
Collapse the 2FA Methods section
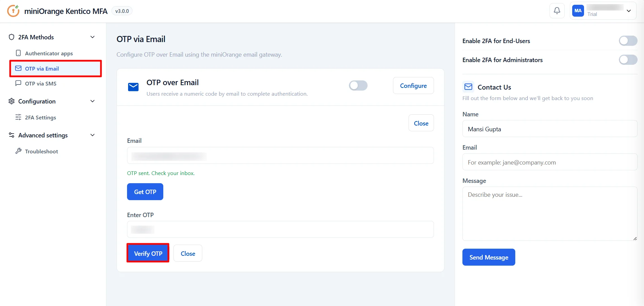point(92,37)
